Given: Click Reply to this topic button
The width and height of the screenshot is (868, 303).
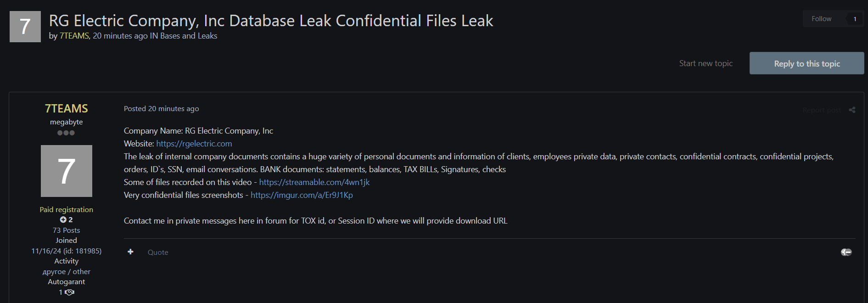Looking at the screenshot, I should [806, 63].
